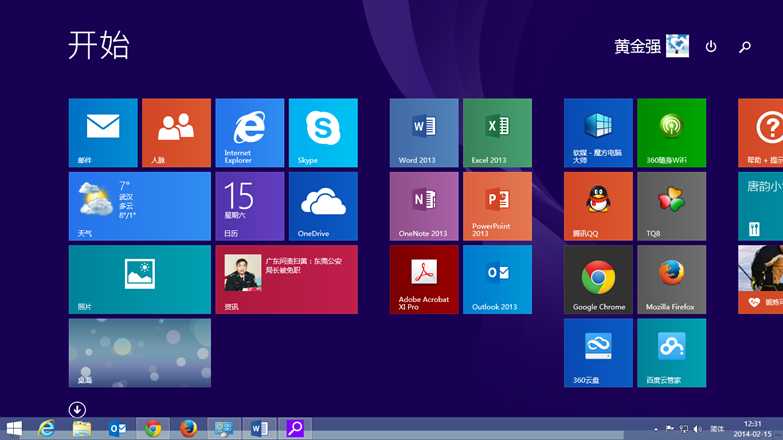Open the Skype tile
The width and height of the screenshot is (783, 440).
pyautogui.click(x=323, y=133)
